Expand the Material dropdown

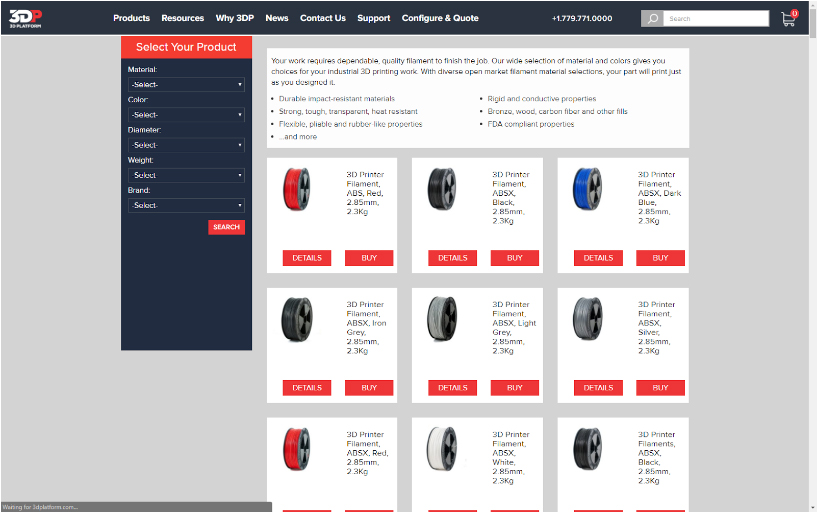pos(186,85)
